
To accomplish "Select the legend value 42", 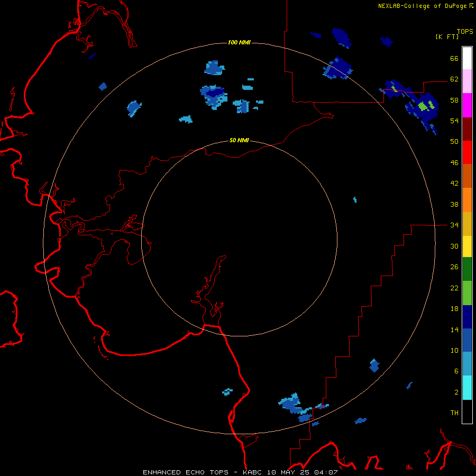I will pos(454,183).
